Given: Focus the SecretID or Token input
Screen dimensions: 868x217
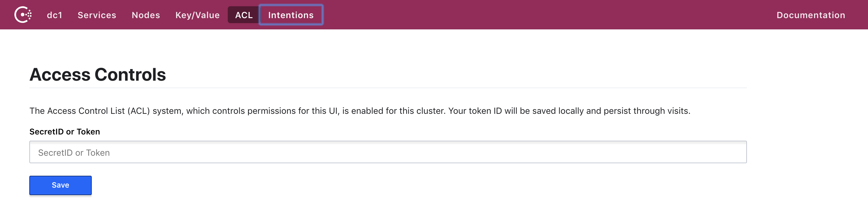Looking at the screenshot, I should tap(388, 152).
